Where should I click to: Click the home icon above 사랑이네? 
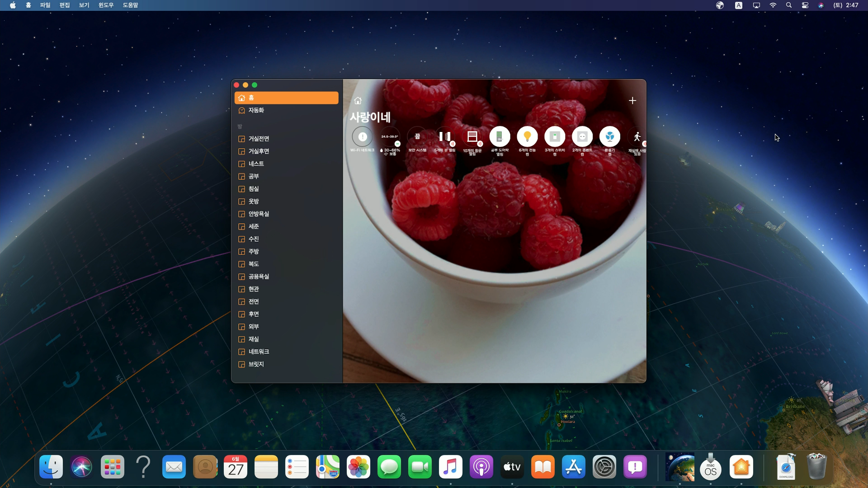pos(358,100)
